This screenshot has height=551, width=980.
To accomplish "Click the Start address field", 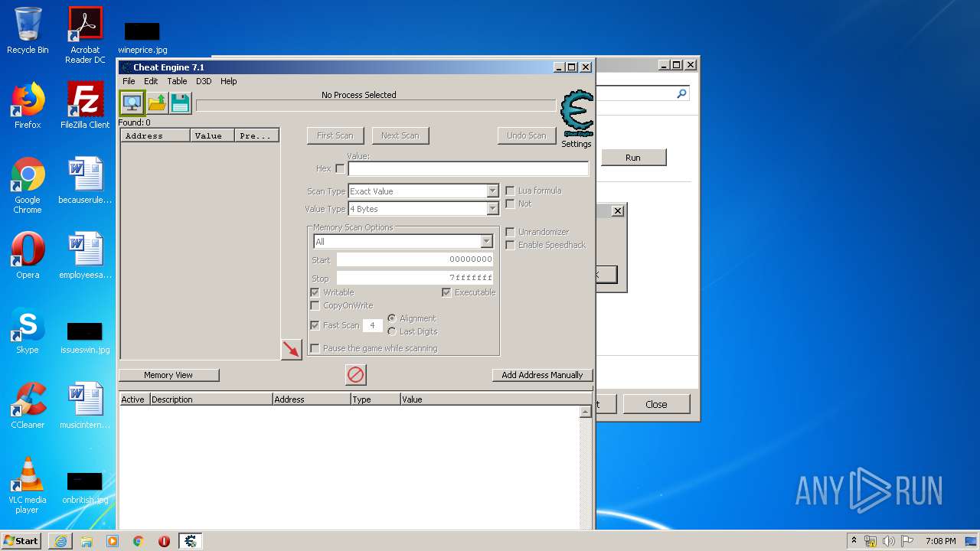I will pyautogui.click(x=415, y=260).
